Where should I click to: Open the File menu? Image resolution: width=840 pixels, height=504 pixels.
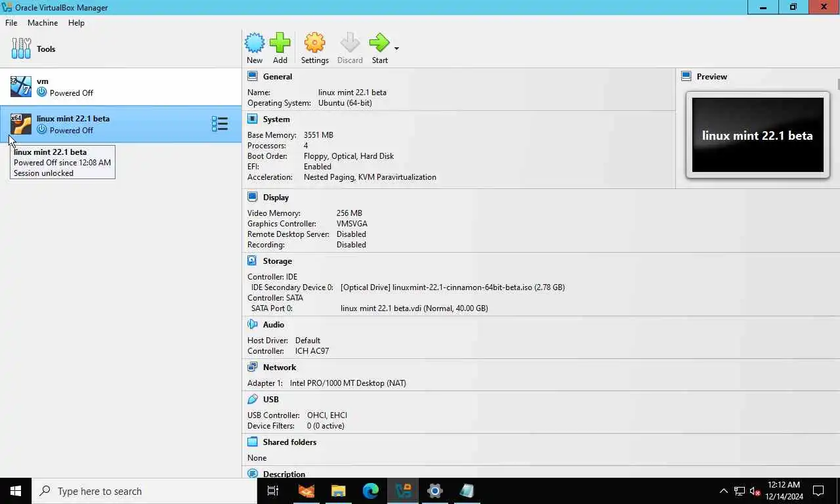point(11,22)
